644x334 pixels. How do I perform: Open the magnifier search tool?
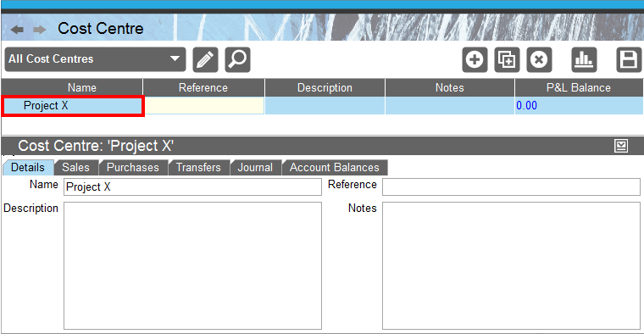coord(237,59)
